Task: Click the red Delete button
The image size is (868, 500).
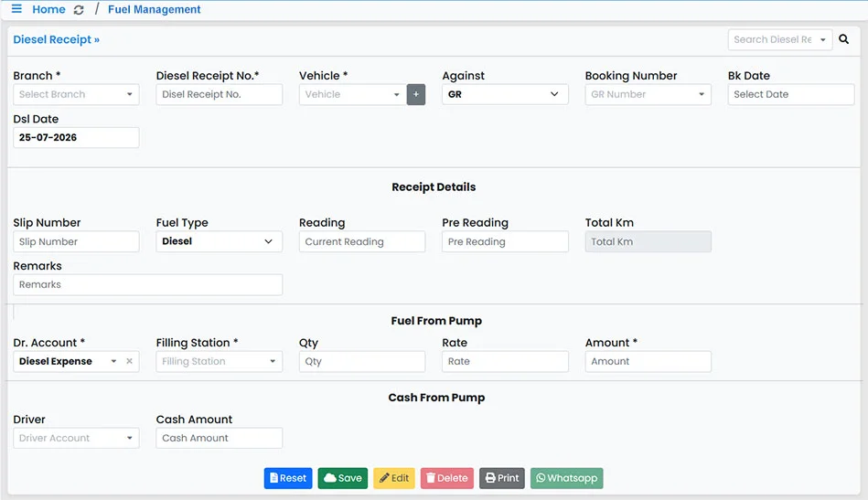Action: click(446, 478)
